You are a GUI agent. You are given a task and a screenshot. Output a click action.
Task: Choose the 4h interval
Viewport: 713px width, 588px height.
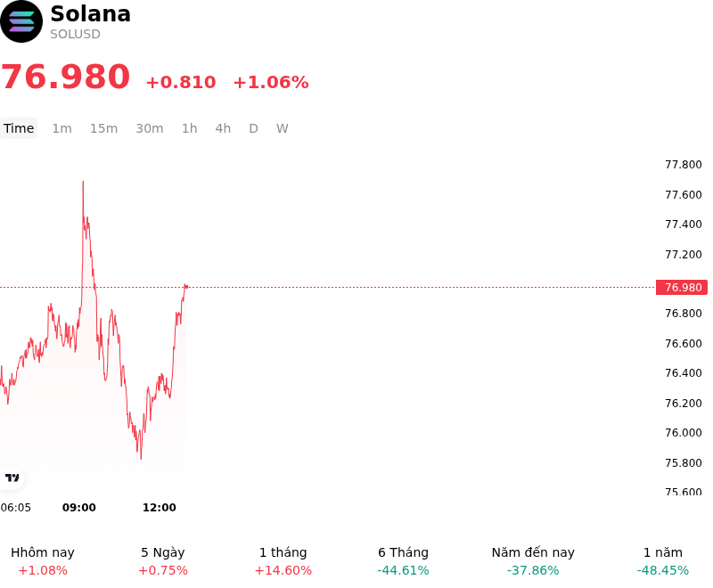[223, 128]
